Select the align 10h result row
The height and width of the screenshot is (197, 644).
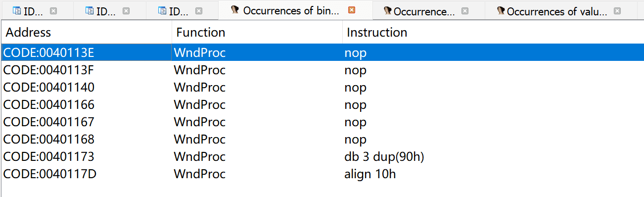pos(322,174)
